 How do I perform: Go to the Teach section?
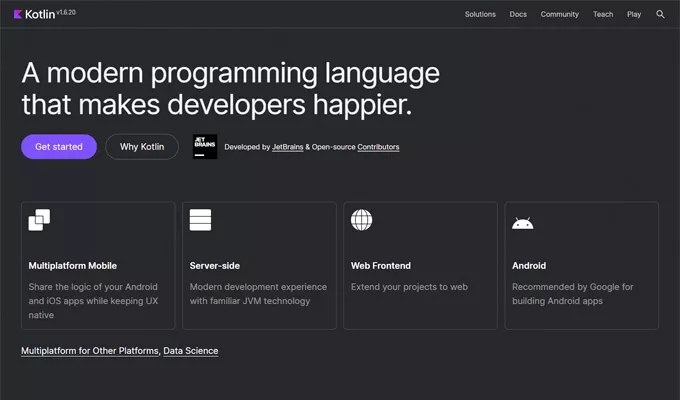click(603, 14)
